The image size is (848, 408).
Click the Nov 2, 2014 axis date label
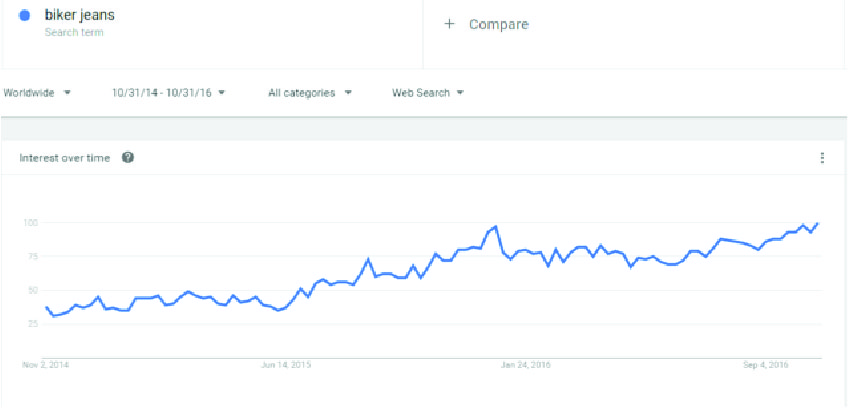coord(46,365)
